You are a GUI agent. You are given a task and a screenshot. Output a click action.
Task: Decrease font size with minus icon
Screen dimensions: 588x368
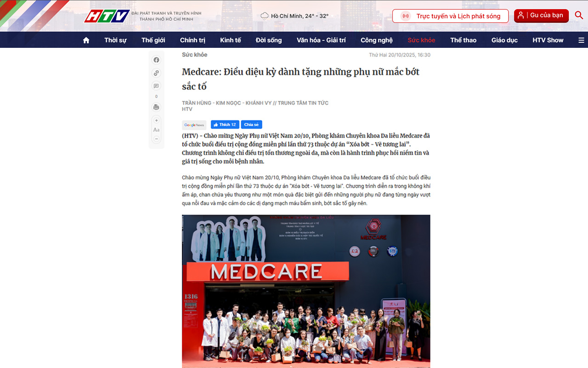156,138
